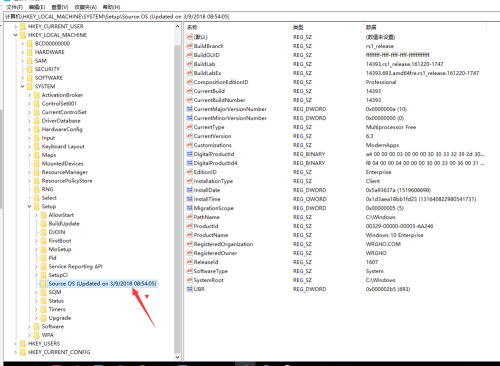
Task: Select the CurrentVersion value
Action: [212, 136]
